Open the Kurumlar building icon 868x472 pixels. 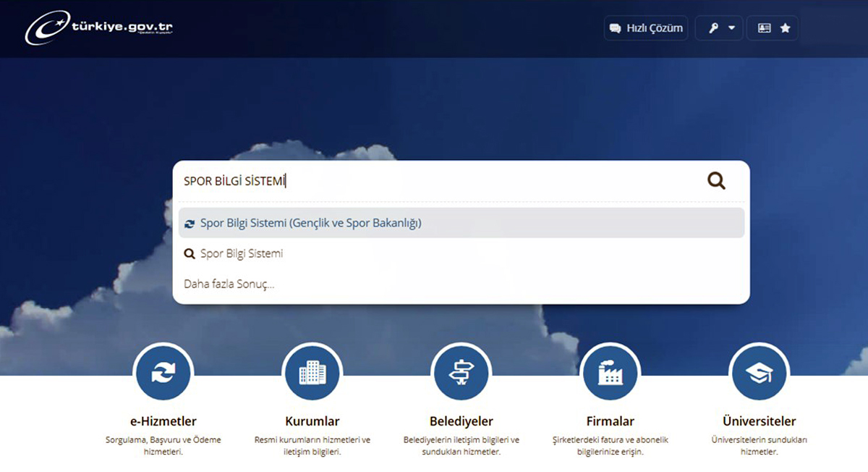point(312,373)
